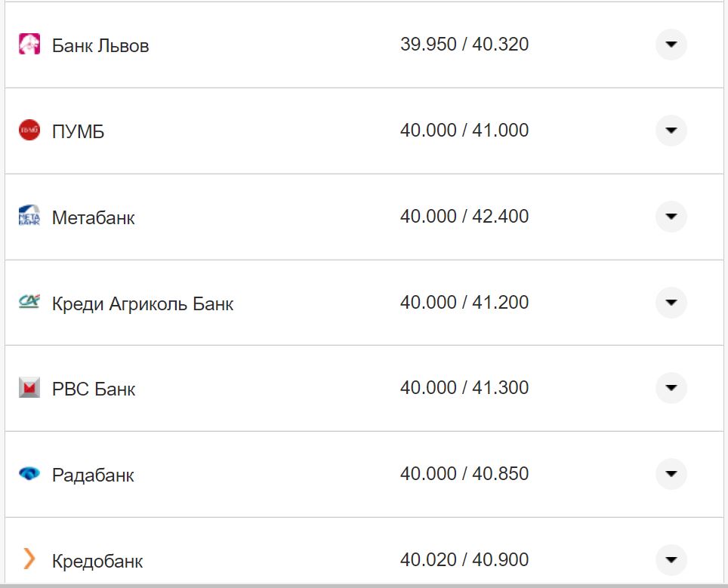Viewport: 728px width, 588px height.
Task: Click the red ПУМБ logo icon
Action: 29,131
